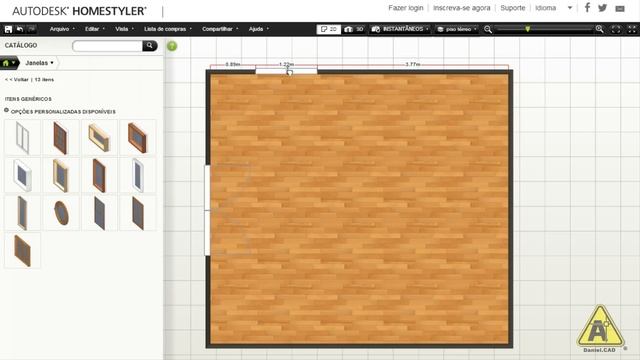
Task: Click the Inscreva-se agora link
Action: coord(462,8)
